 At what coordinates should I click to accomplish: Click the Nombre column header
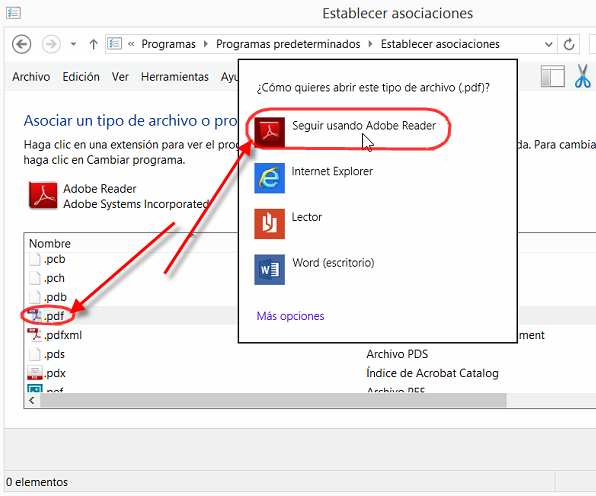pyautogui.click(x=50, y=243)
